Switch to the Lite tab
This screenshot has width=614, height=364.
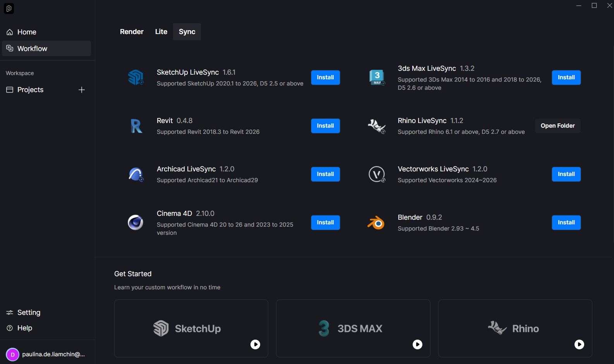(x=161, y=32)
